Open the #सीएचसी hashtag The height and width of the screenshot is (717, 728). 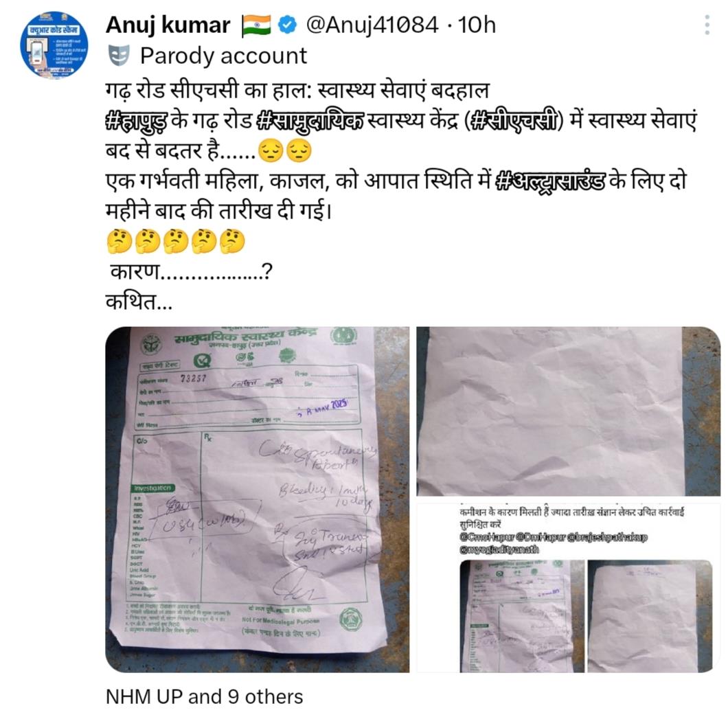(x=512, y=121)
